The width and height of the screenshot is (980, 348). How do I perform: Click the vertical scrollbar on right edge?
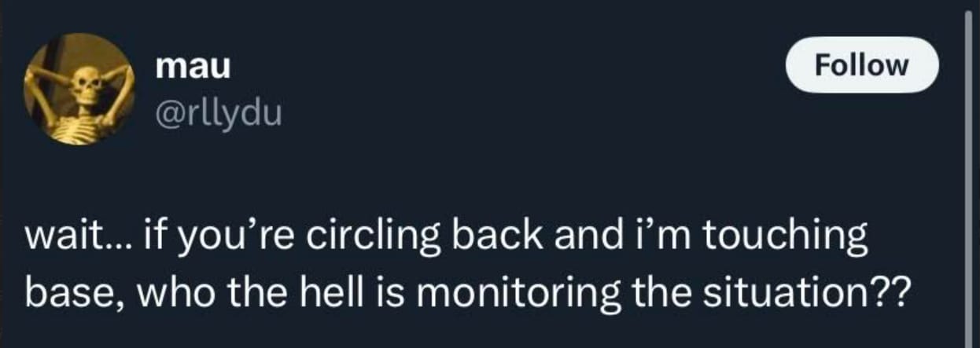[968, 174]
